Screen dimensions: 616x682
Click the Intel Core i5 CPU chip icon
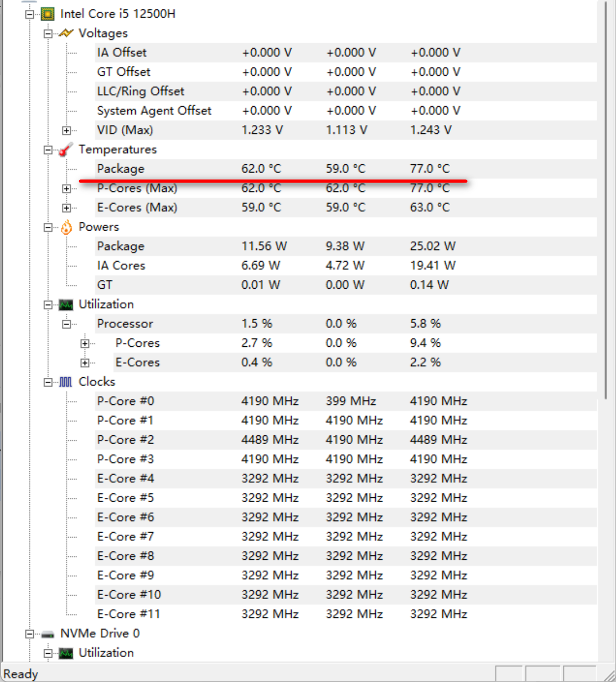click(x=48, y=14)
